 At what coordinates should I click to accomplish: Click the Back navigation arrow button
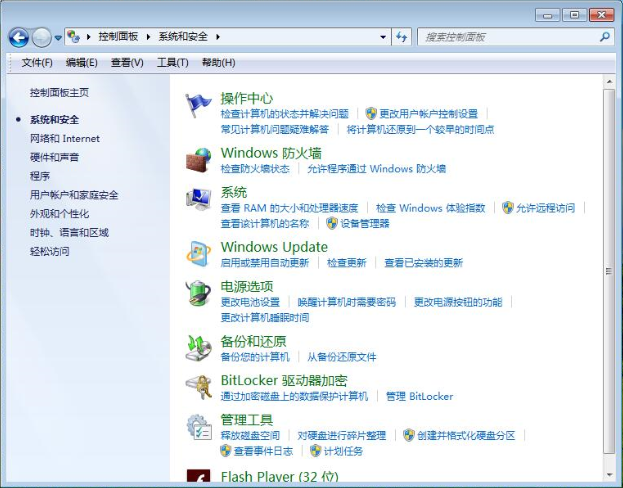(x=19, y=37)
